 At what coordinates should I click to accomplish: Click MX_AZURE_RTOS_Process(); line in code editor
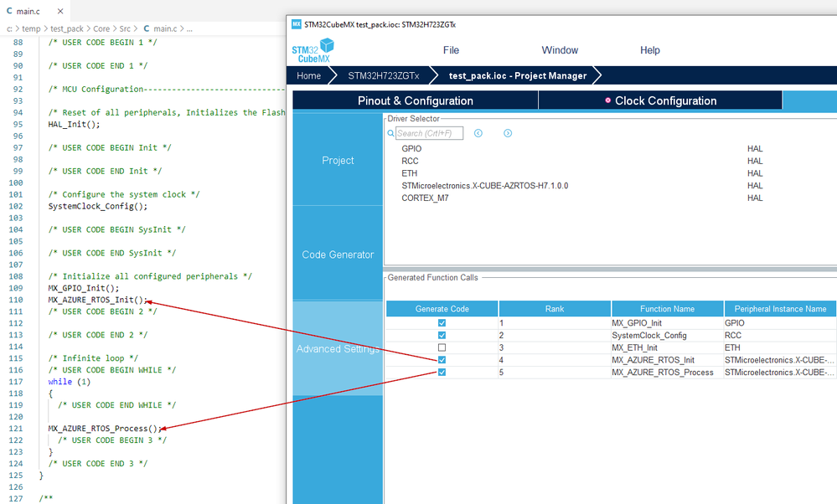coord(105,429)
